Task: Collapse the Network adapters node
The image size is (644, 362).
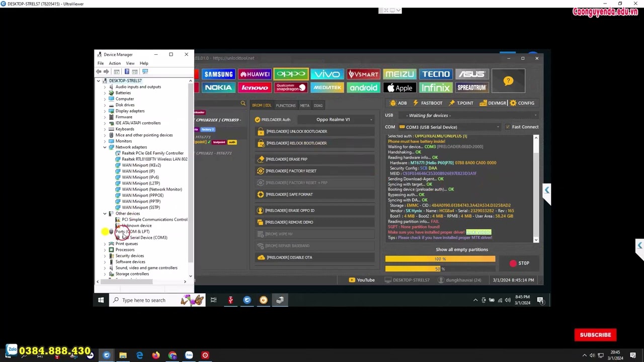Action: click(105, 147)
